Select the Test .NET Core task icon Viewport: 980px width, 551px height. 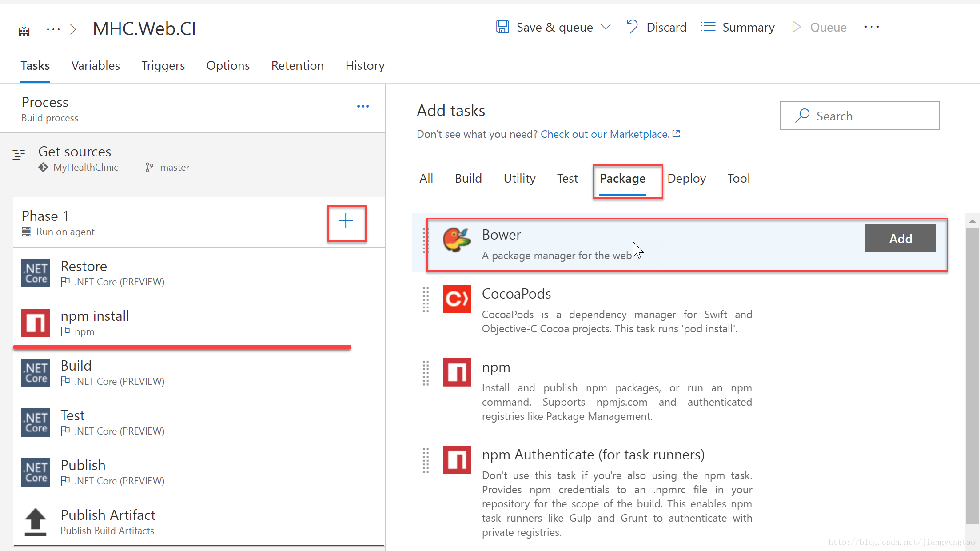tap(36, 423)
